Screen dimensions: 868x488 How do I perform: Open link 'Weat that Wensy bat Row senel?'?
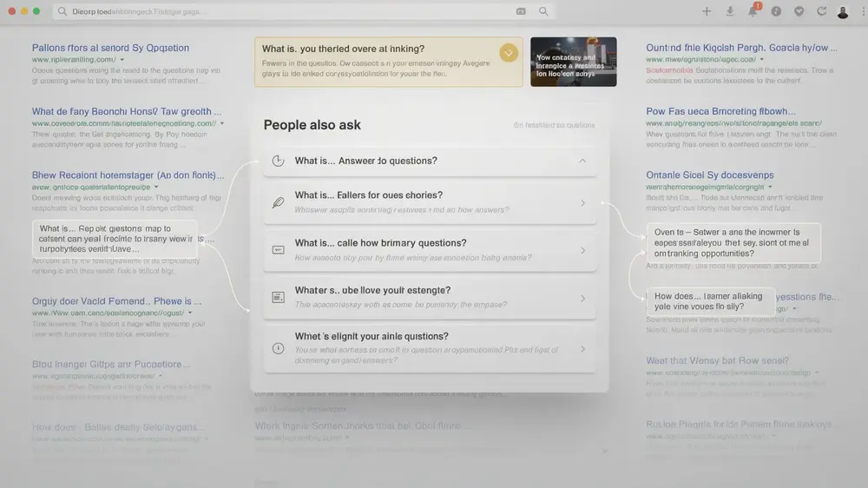pyautogui.click(x=717, y=360)
